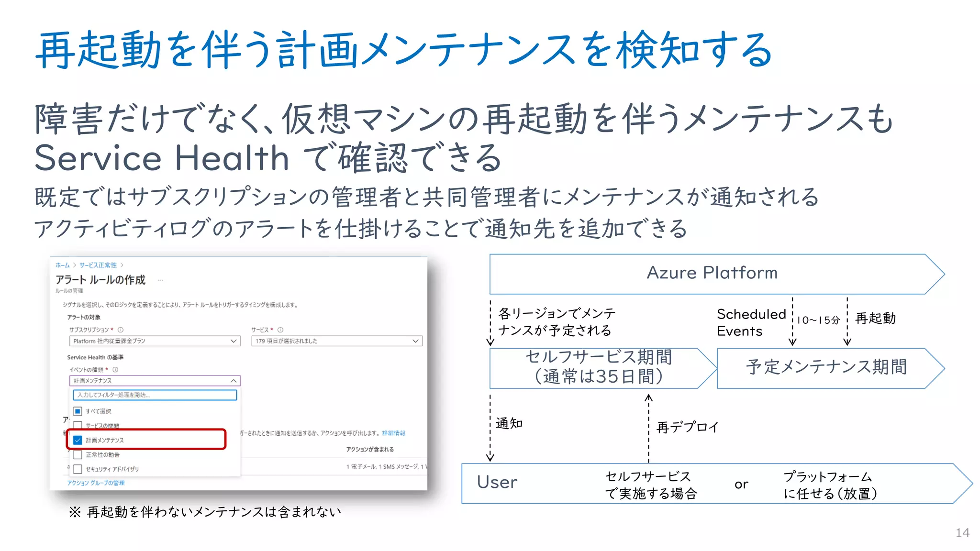Click the Azure Platform arrow box
Image resolution: width=980 pixels, height=551 pixels.
[717, 274]
